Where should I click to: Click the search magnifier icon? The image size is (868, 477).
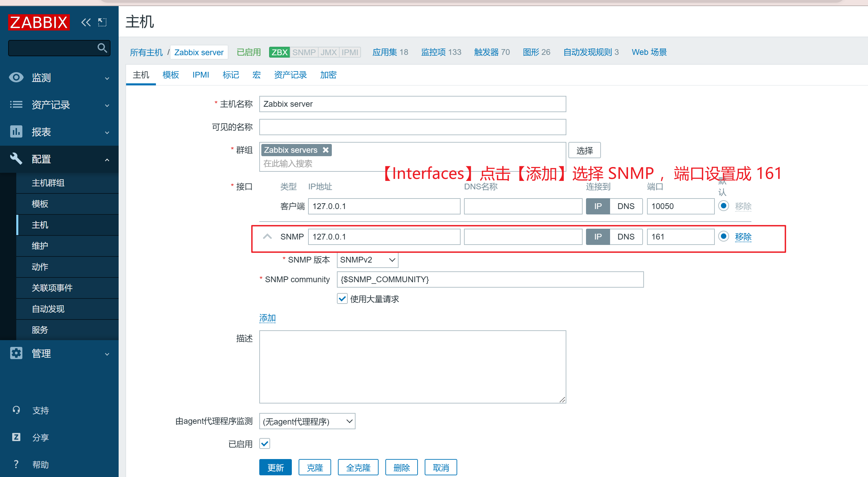point(102,48)
